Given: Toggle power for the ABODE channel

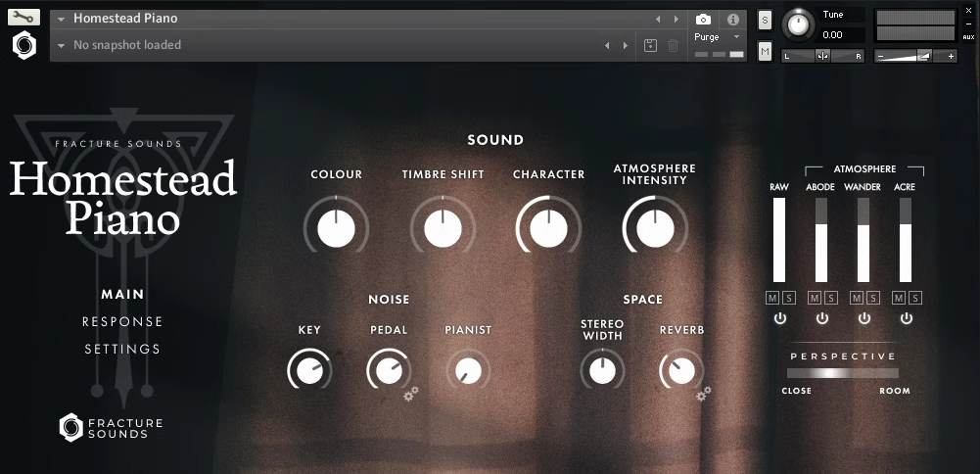Looking at the screenshot, I should tap(821, 318).
